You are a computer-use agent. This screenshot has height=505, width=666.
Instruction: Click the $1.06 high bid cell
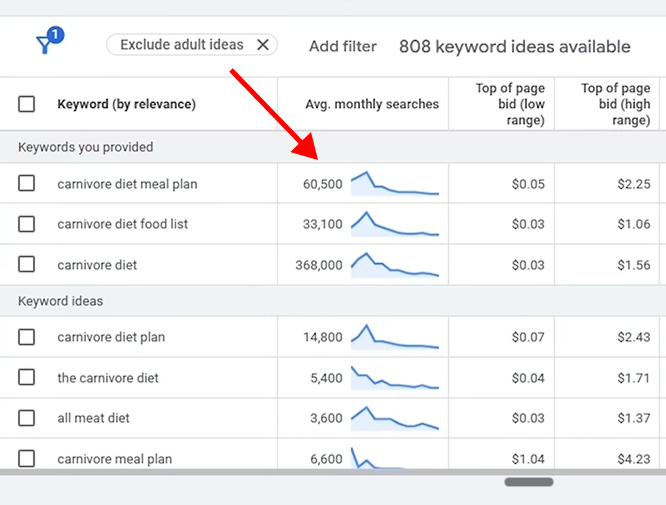634,224
